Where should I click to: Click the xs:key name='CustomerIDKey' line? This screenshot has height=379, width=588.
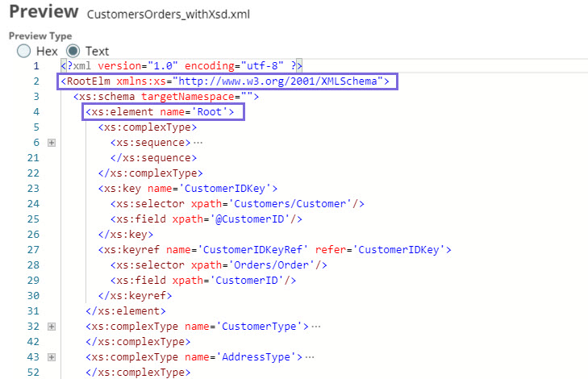click(188, 188)
